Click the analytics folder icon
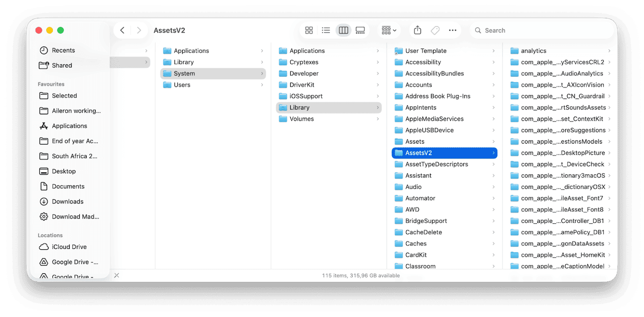 tap(514, 51)
